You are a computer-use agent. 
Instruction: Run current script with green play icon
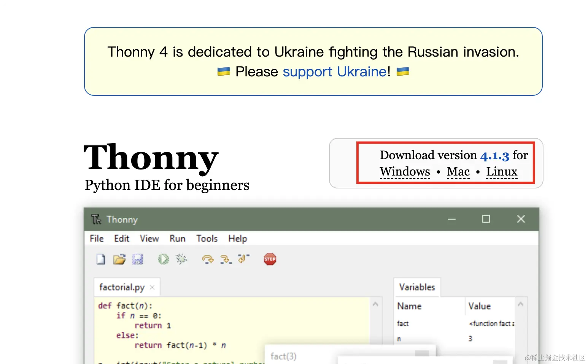(x=164, y=259)
